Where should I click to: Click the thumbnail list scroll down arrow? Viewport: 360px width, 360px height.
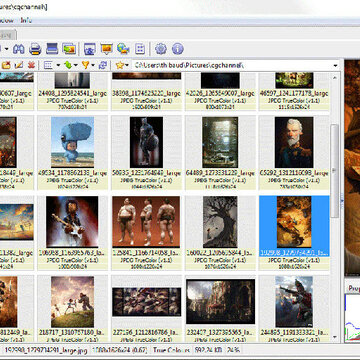point(335,337)
